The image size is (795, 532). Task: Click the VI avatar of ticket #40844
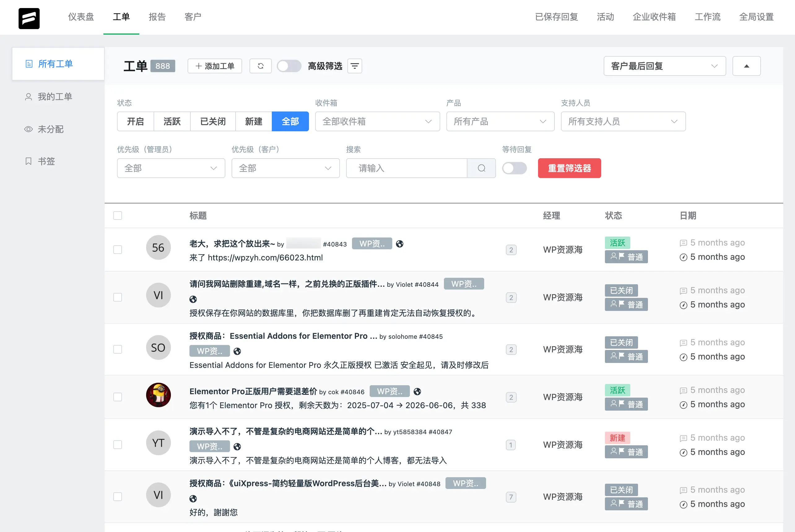click(x=159, y=295)
